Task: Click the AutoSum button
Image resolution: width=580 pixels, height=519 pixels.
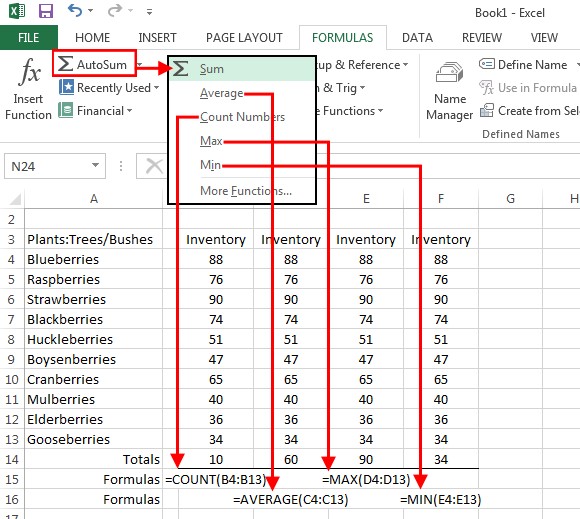Action: (x=94, y=64)
